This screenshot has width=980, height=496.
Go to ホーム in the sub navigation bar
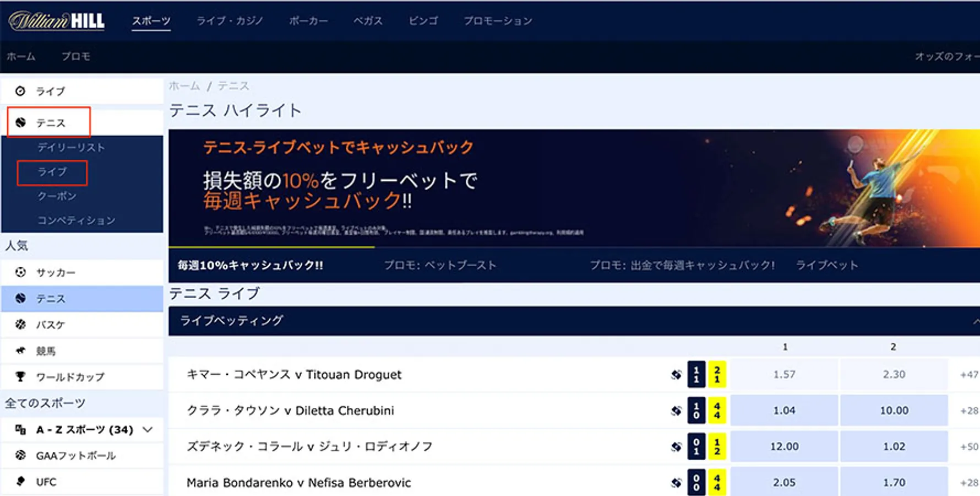tap(21, 56)
